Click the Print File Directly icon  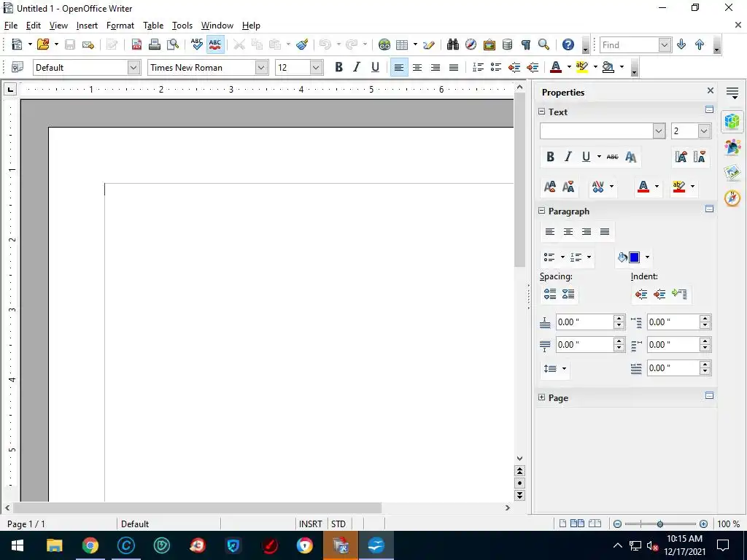155,44
